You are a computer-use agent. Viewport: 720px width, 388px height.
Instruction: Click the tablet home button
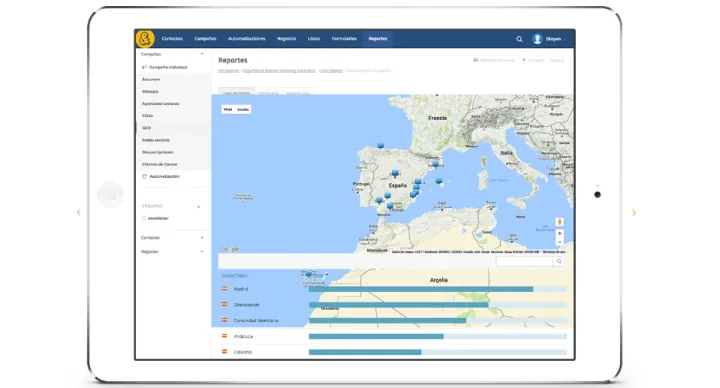(x=110, y=195)
